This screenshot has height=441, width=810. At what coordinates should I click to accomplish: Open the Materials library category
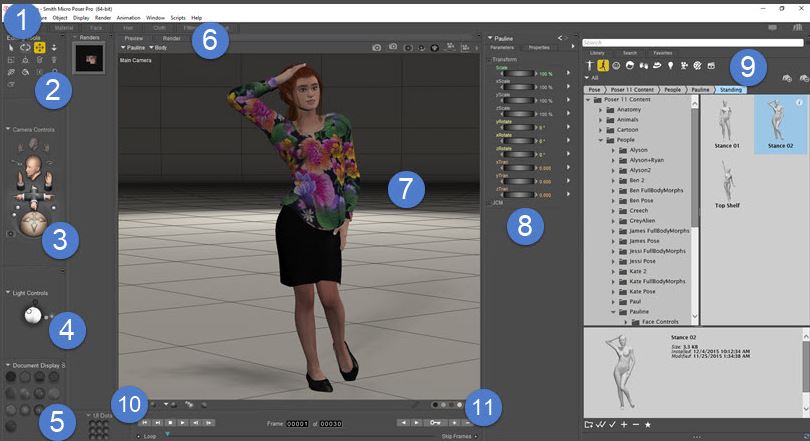697,66
